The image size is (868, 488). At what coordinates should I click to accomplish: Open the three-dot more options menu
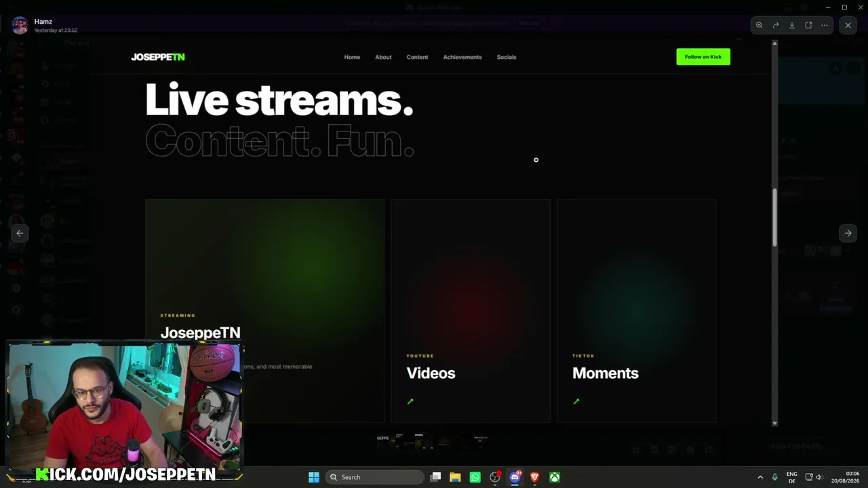(x=825, y=25)
